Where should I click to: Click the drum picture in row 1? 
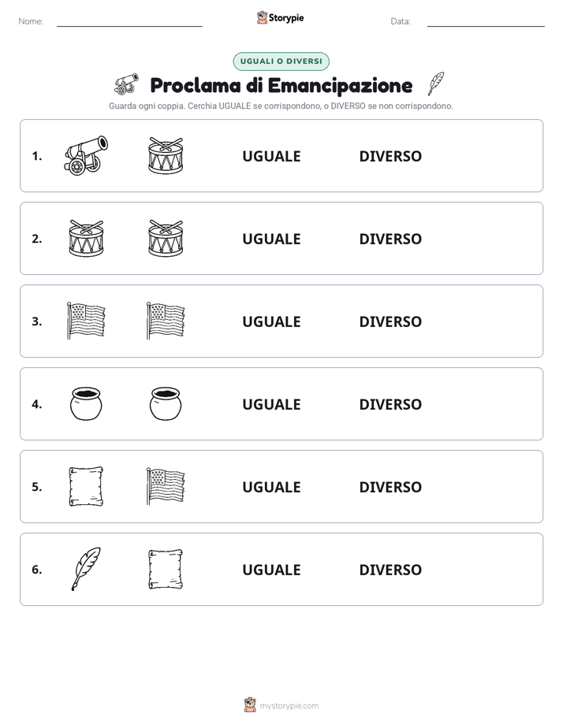pos(166,155)
